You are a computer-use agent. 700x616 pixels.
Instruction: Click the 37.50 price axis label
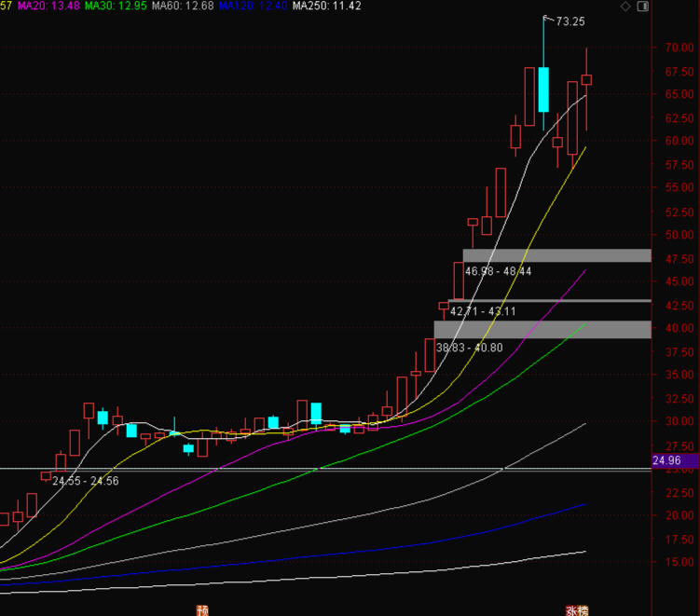pos(679,351)
